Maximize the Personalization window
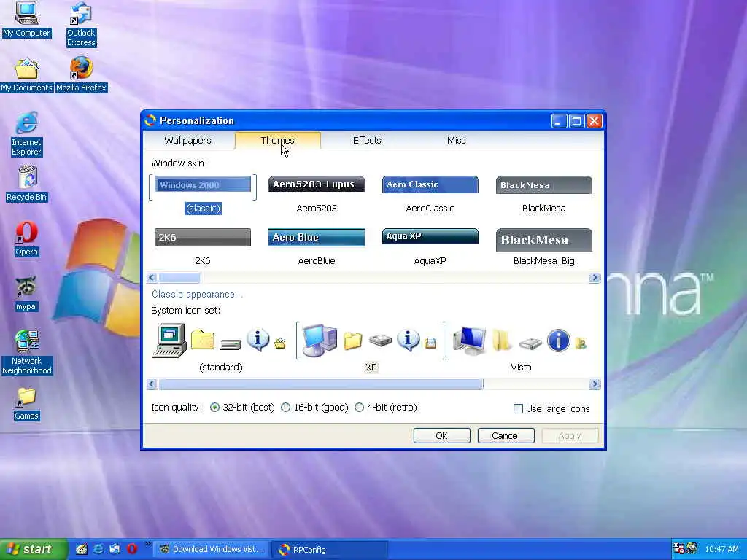Image resolution: width=747 pixels, height=560 pixels. pos(576,121)
